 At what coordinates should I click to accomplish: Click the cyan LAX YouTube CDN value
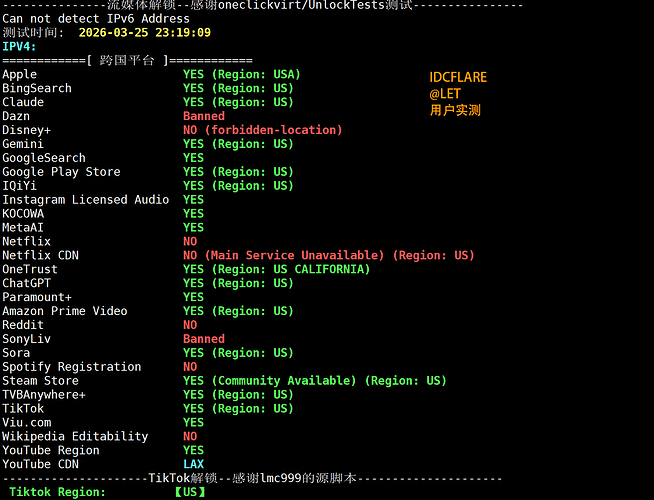194,464
